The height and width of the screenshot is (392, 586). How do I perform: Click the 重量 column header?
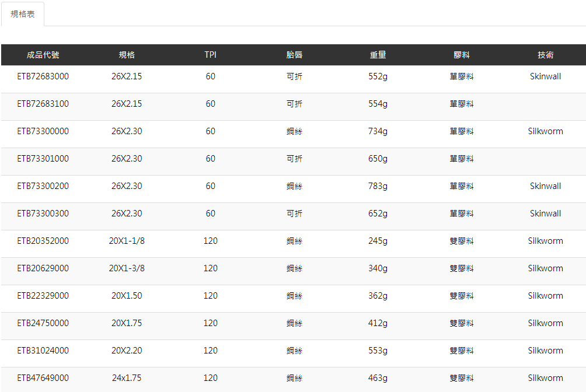click(378, 55)
